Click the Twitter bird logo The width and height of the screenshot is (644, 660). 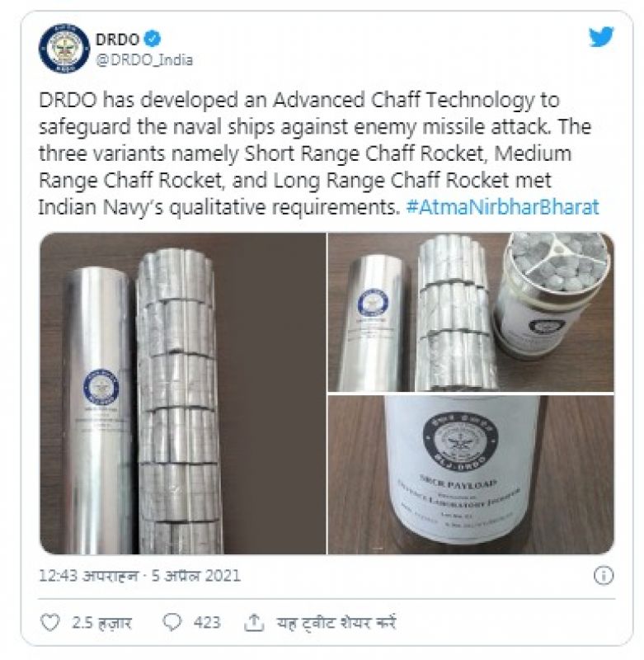pos(600,37)
